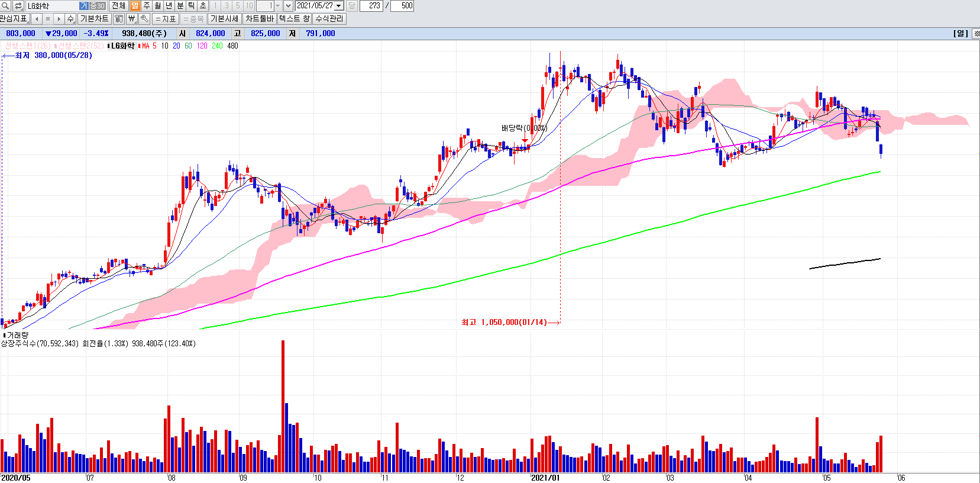Select the 월 (monthly) chart period
The image size is (980, 483).
point(157,6)
